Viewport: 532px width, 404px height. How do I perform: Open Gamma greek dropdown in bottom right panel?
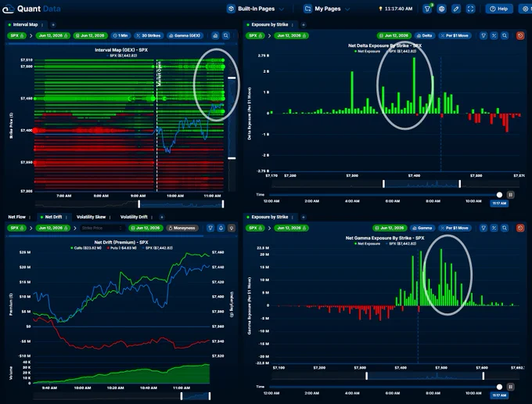pyautogui.click(x=422, y=228)
